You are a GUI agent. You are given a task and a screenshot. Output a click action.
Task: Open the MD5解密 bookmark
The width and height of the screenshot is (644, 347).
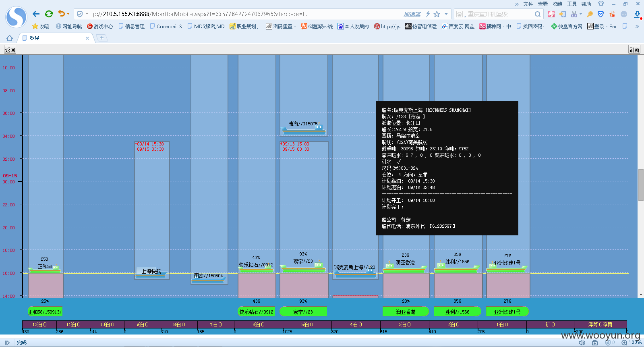[x=206, y=26]
